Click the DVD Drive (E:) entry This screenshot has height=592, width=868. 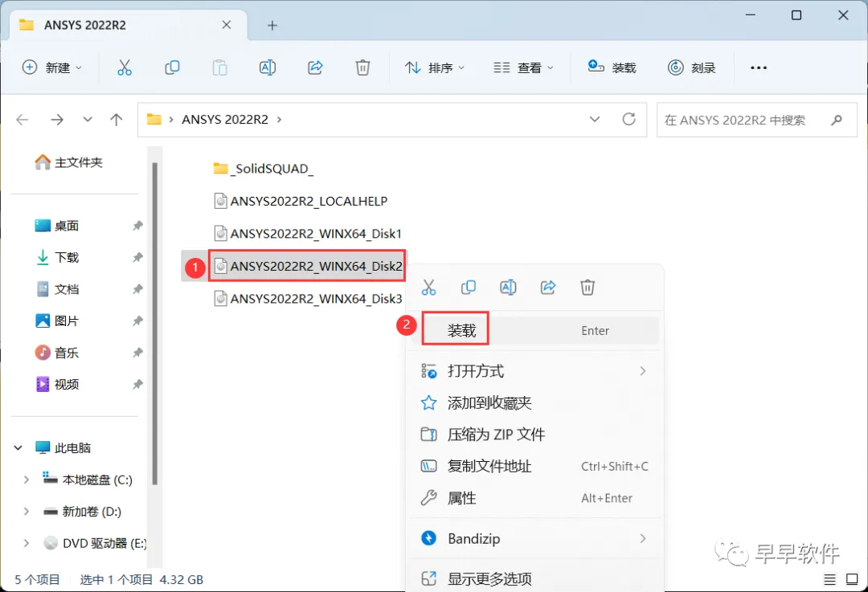(x=95, y=543)
